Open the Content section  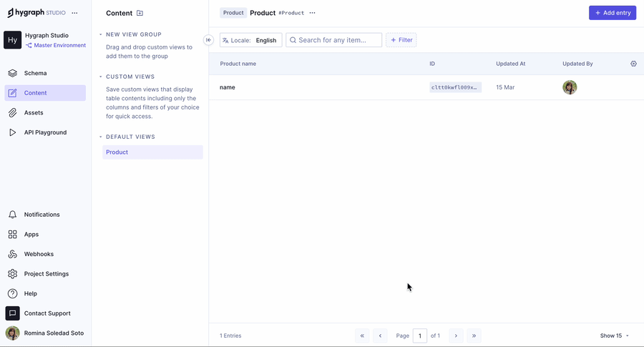(45, 93)
